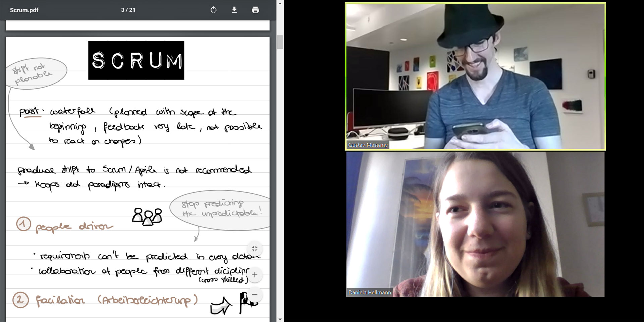Click the Daniela Hellmann name label
Viewport: 644px width, 322px height.
point(370,292)
